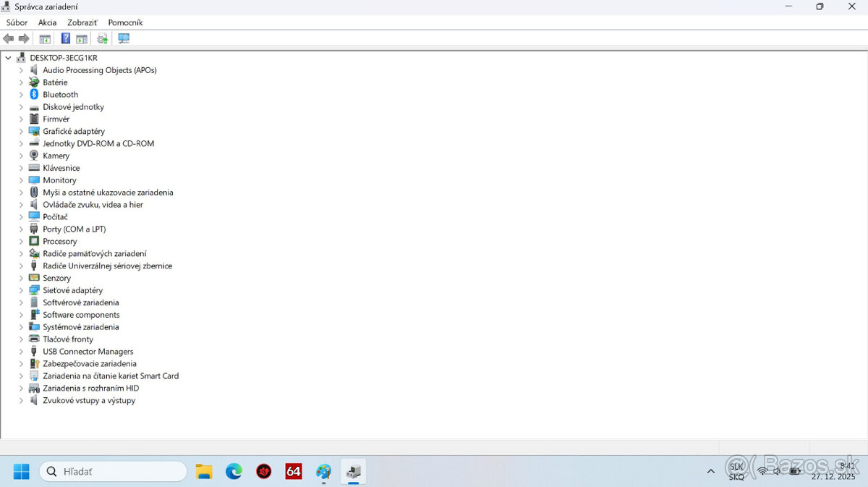Click the blue Help question mark icon
Image resolution: width=868 pixels, height=487 pixels.
66,38
